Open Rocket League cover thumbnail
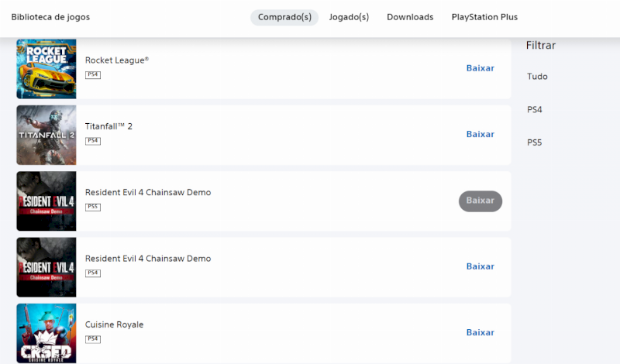 (46, 69)
